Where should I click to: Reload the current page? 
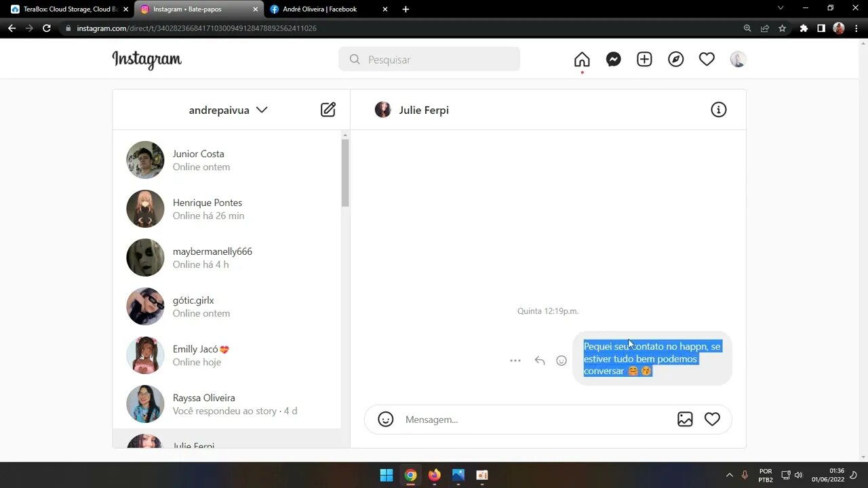tap(47, 28)
